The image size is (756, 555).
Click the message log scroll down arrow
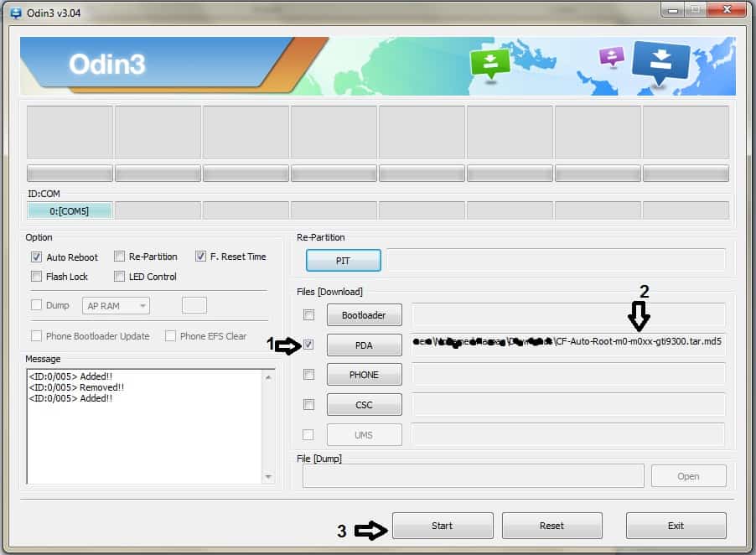point(268,476)
